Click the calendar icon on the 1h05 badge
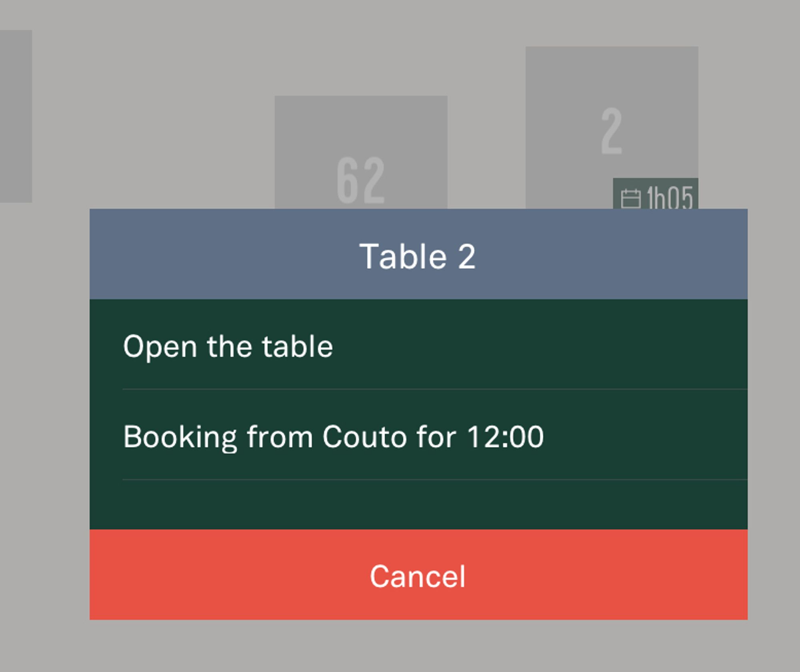The height and width of the screenshot is (672, 800). point(630,198)
